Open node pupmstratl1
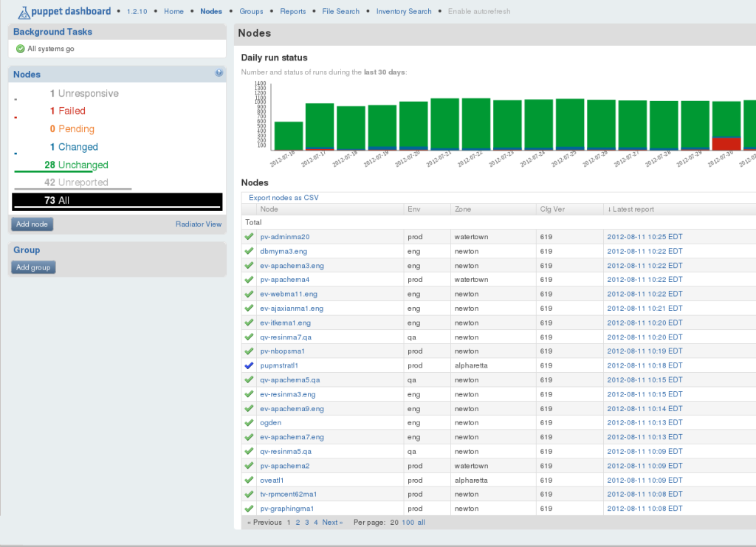The width and height of the screenshot is (756, 547). tap(279, 365)
